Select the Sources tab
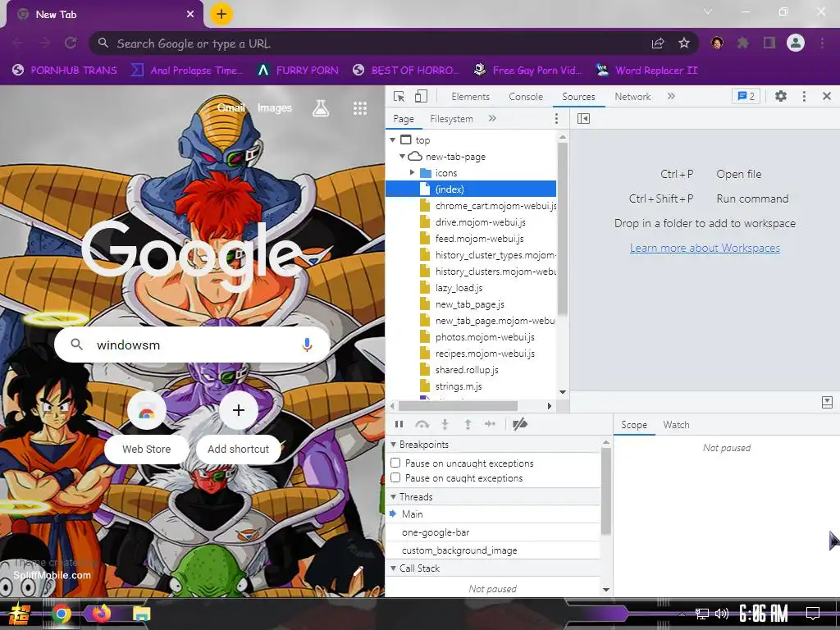The height and width of the screenshot is (630, 840). coord(578,97)
